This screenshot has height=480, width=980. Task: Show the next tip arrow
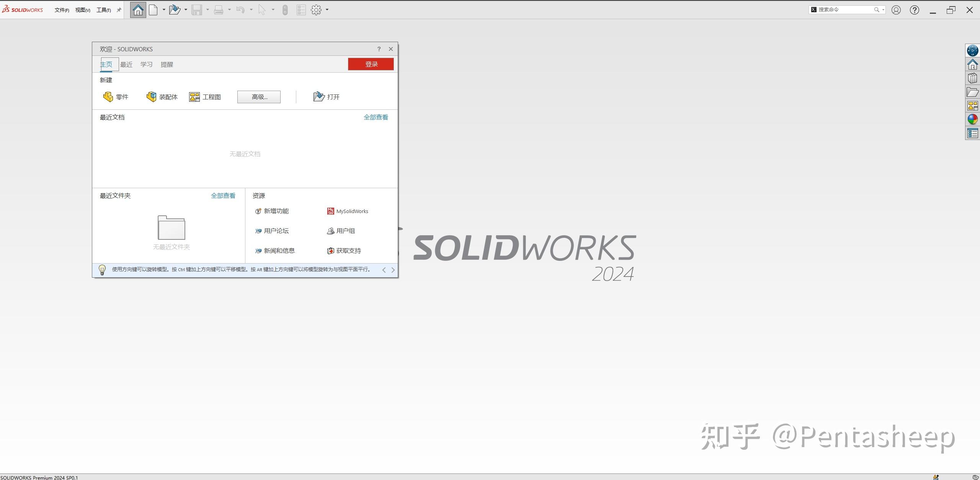point(393,270)
